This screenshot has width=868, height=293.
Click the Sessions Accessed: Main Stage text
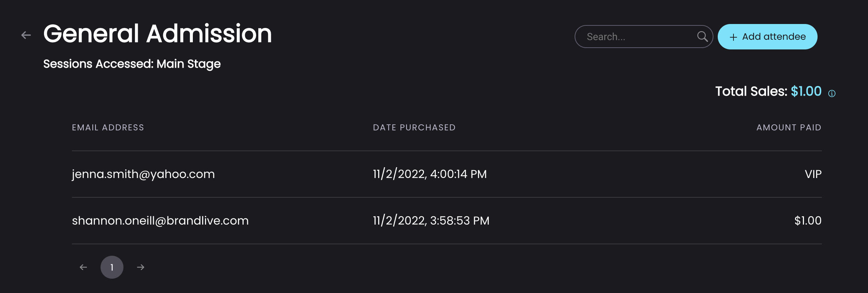[132, 64]
